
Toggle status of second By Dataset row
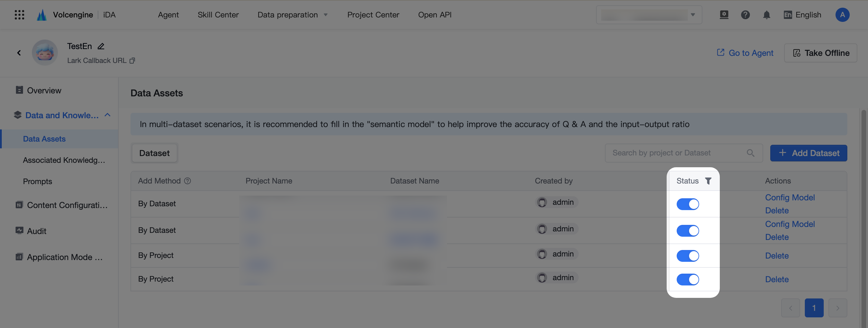point(687,230)
